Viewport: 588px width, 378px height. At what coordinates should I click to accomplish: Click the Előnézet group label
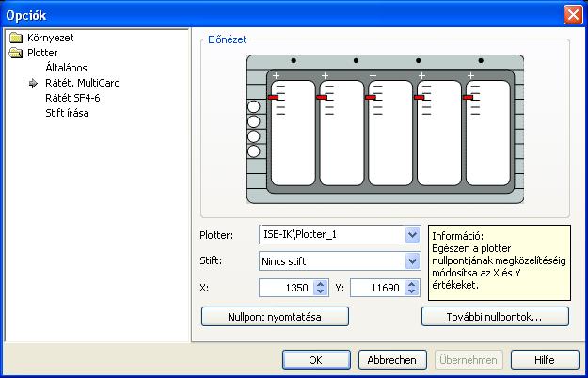228,39
